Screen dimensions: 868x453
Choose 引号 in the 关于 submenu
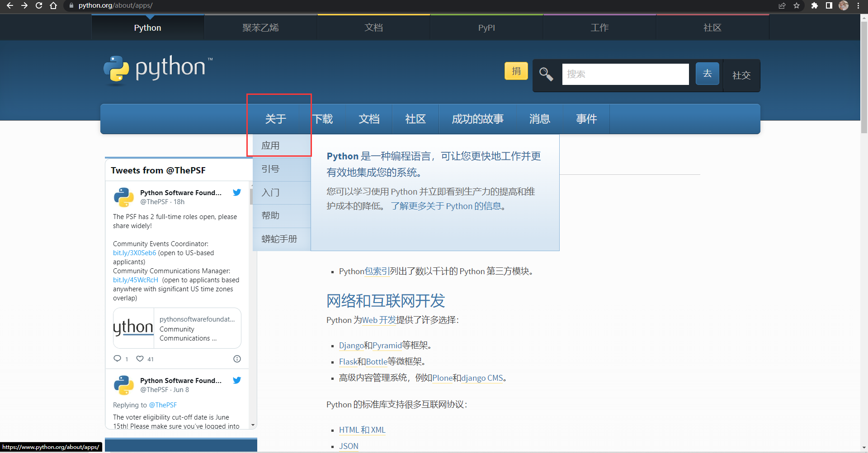pos(282,169)
